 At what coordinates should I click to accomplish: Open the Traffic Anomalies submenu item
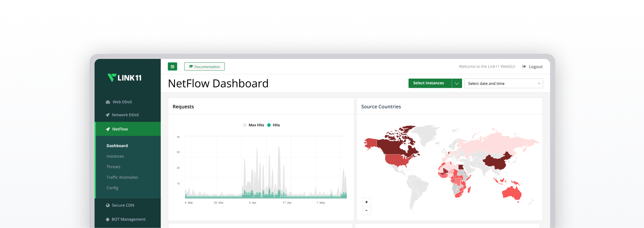122,177
